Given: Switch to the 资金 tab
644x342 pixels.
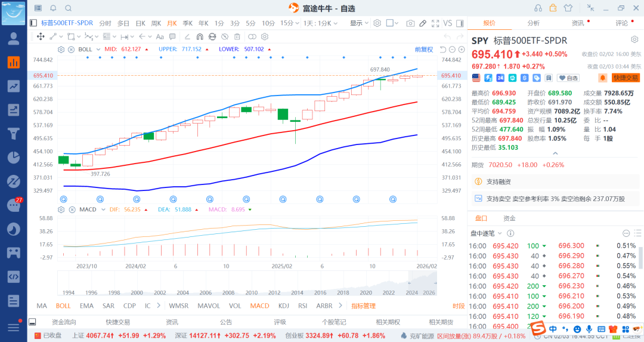Looking at the screenshot, I should point(509,218).
